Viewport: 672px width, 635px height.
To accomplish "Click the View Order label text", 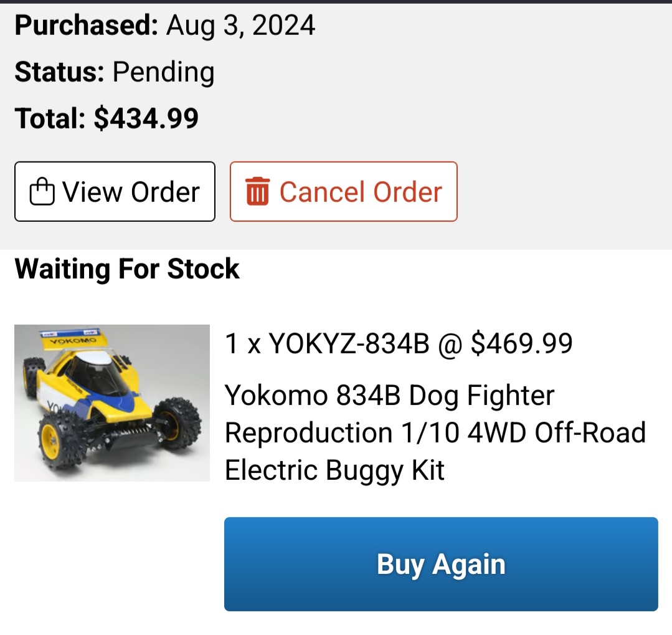I will tap(131, 192).
